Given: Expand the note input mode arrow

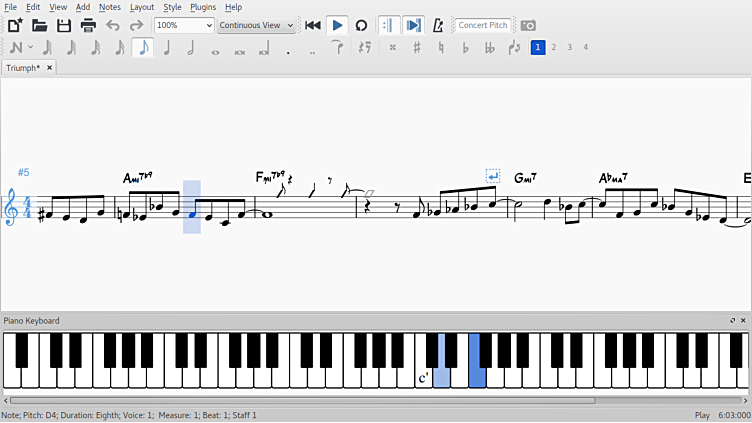Looking at the screenshot, I should pos(31,47).
